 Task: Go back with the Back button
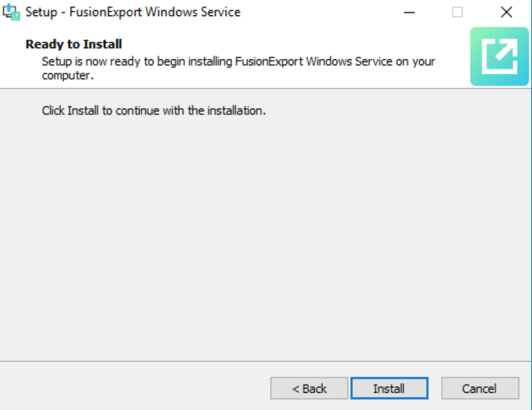tap(309, 389)
